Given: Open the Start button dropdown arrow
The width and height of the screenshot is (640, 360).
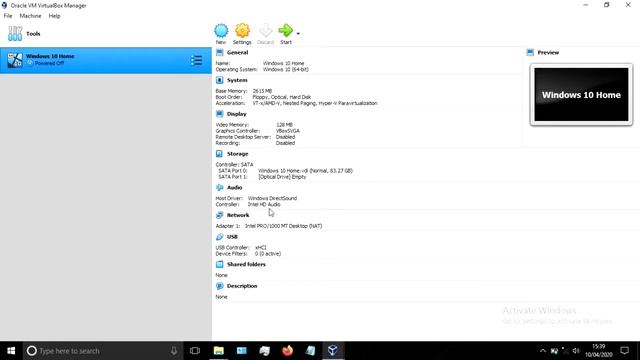Looking at the screenshot, I should (298, 33).
